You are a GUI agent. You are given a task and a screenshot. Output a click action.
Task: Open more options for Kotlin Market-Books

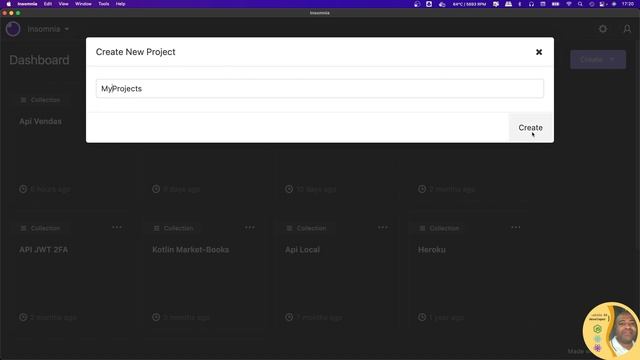click(x=250, y=227)
